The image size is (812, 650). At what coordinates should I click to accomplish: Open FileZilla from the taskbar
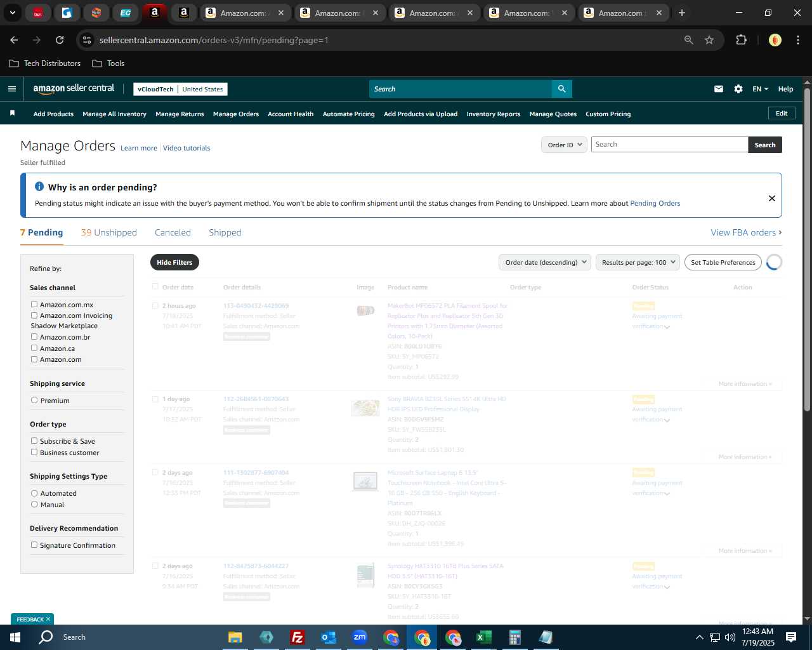tap(297, 637)
